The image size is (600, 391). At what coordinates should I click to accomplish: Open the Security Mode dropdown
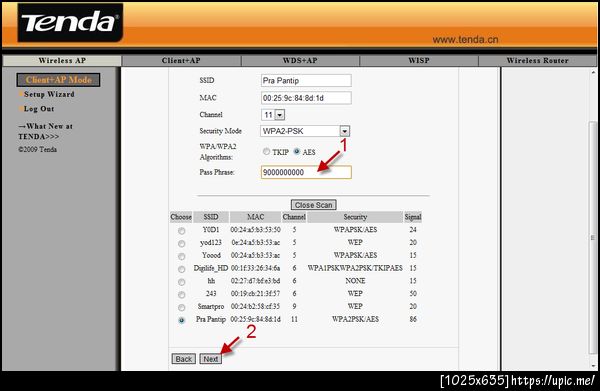[305, 131]
